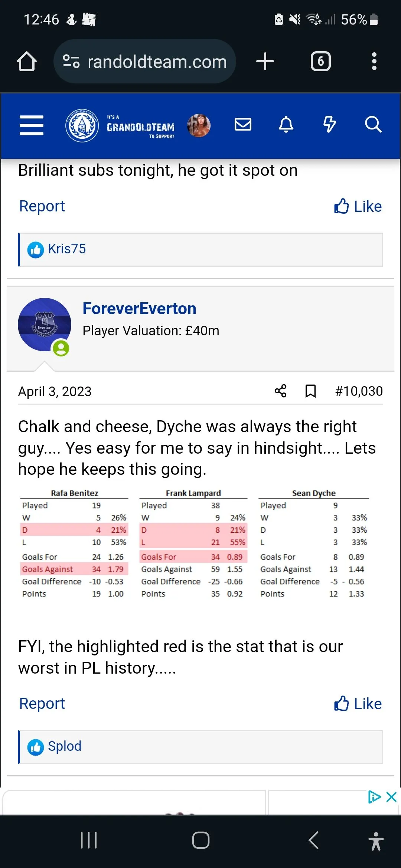Open the browser tab switcher
This screenshot has height=868, width=401.
tap(320, 61)
